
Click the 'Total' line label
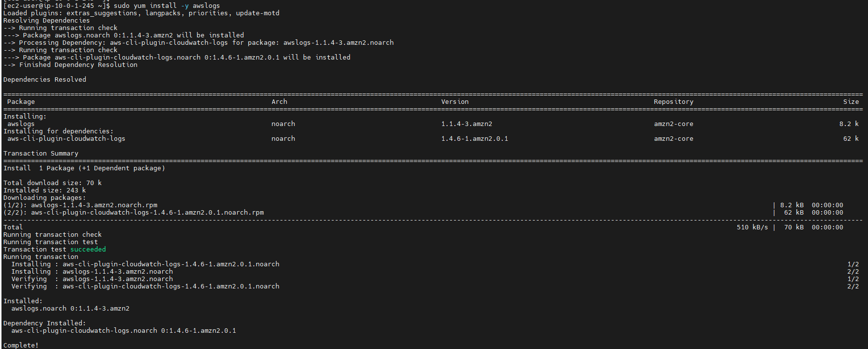click(x=13, y=227)
